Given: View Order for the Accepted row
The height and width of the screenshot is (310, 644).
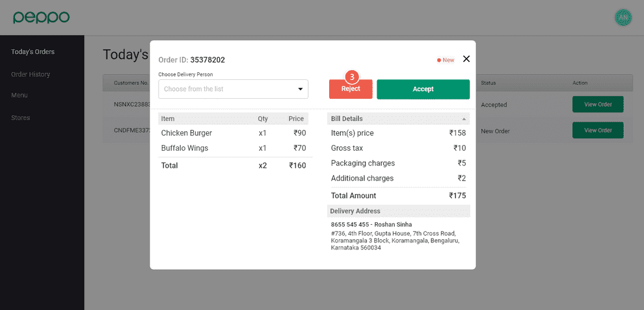Looking at the screenshot, I should (x=597, y=105).
